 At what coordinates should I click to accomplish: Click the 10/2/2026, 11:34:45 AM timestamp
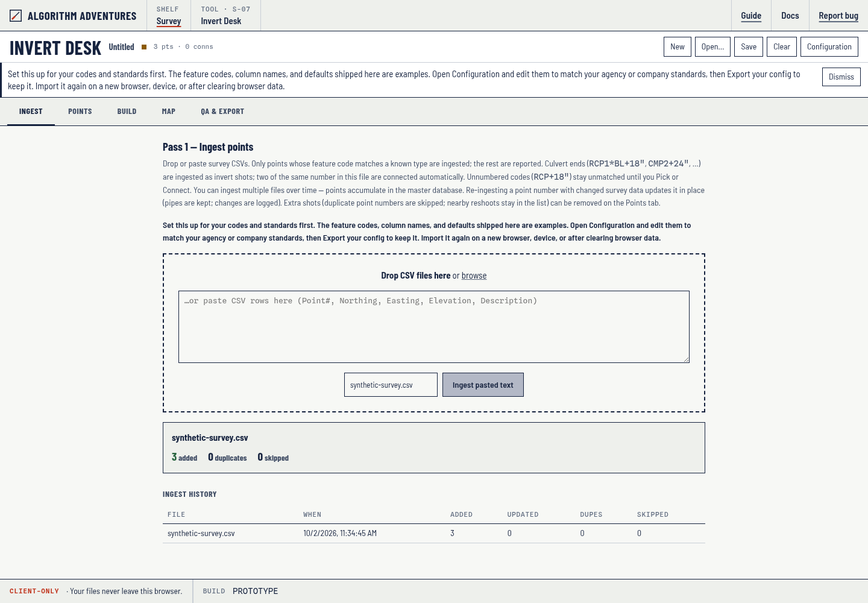tap(340, 533)
